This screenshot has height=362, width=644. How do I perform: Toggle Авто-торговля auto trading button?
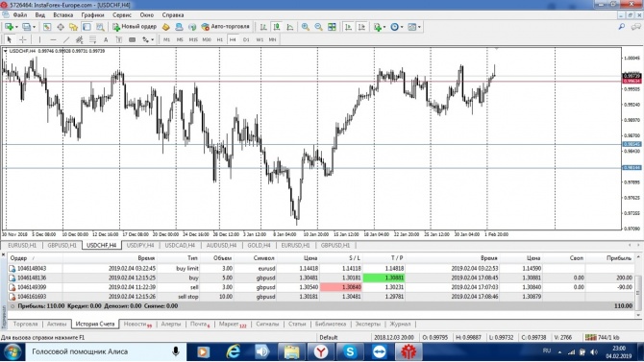coord(226,27)
